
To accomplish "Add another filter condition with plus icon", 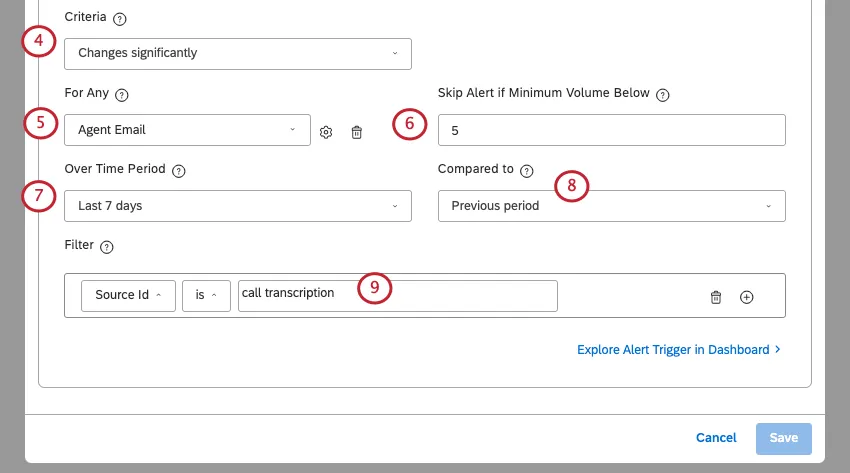I will 746,297.
